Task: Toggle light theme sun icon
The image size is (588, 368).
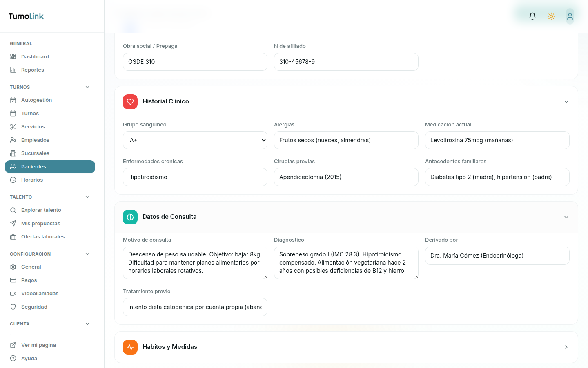Action: (x=551, y=16)
